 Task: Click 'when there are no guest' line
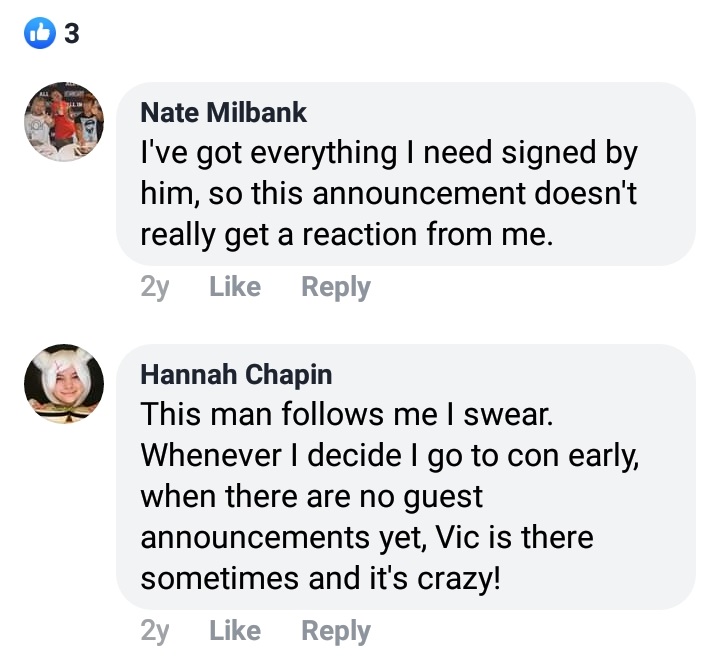point(311,498)
